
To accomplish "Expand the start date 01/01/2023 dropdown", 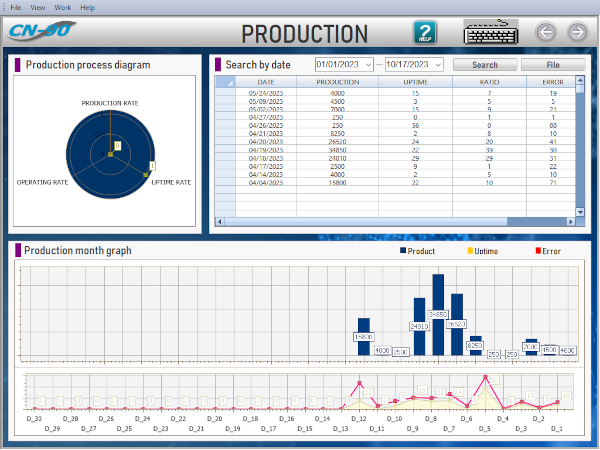I will coord(368,65).
